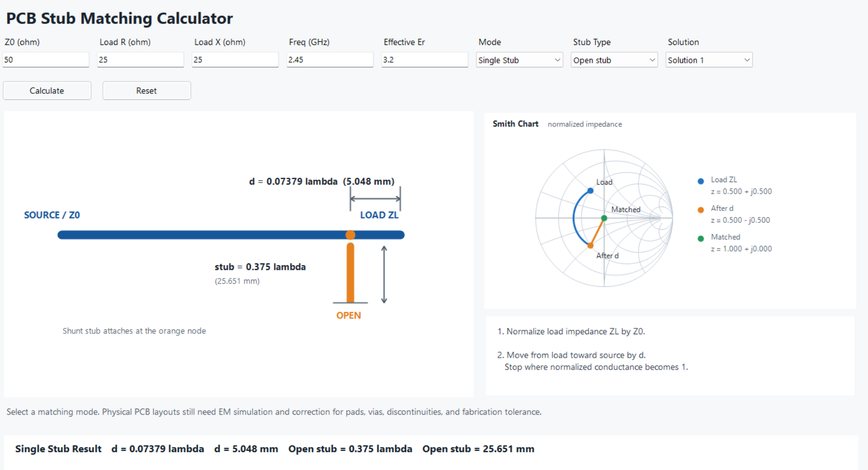Click the 'Matched' legend label

pos(725,237)
